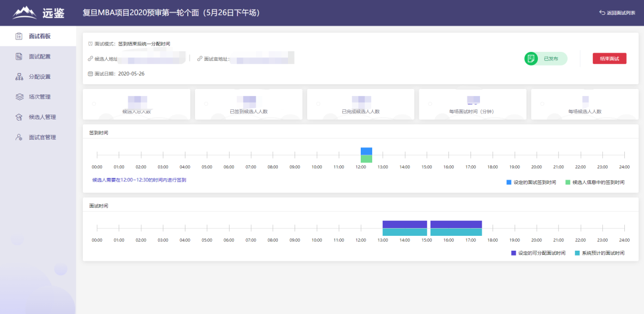Screen dimensions: 644x314
Task: Click the teal 系统预计的面试时间 legend swatch
Action: click(577, 253)
